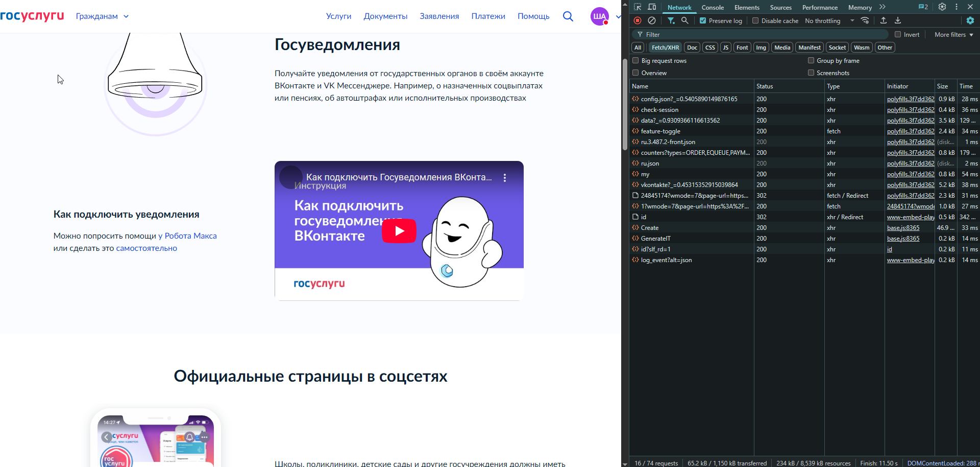
Task: Enable the Screenshots checkbox
Action: (x=811, y=73)
